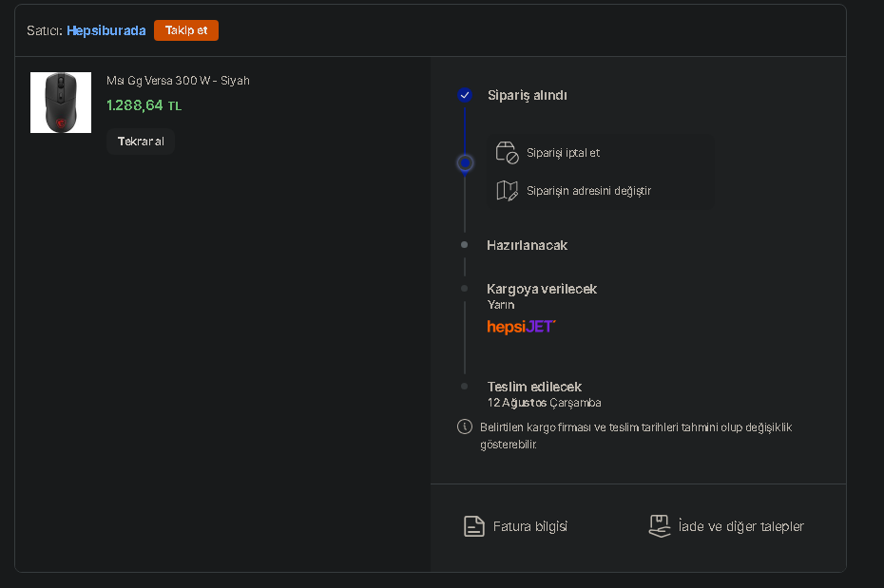Click the return box hand icon
Image resolution: width=884 pixels, height=588 pixels.
660,526
